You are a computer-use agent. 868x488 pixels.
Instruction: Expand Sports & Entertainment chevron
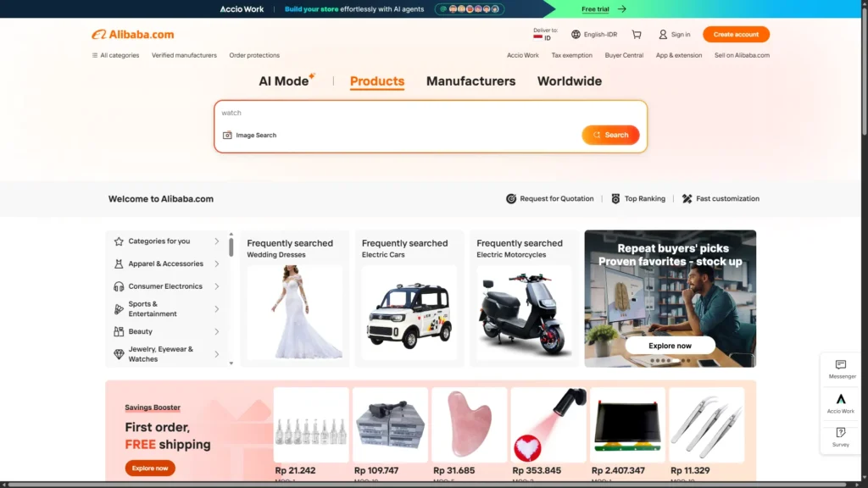(x=217, y=308)
